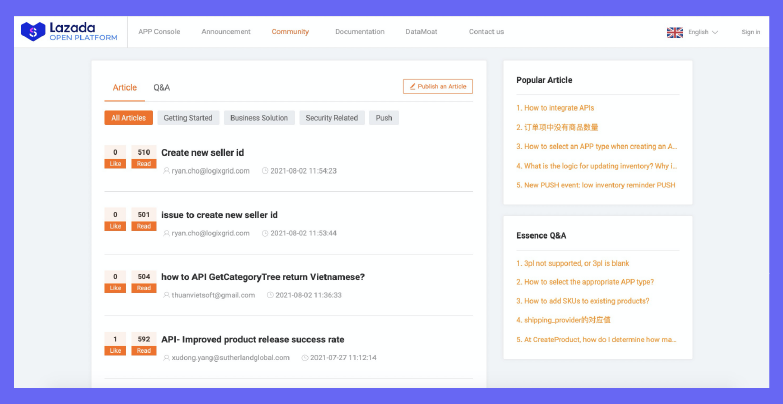783x404 pixels.
Task: Click the UK flag language icon
Action: click(x=675, y=32)
